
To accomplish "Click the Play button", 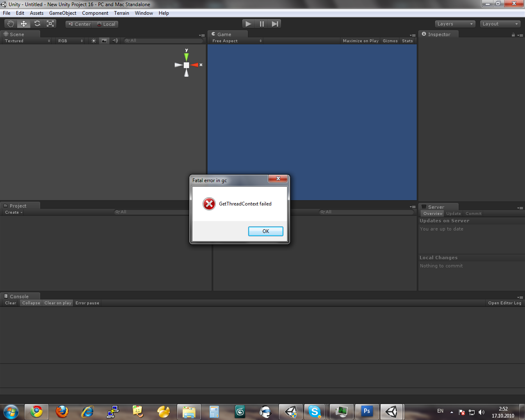I will coord(249,24).
